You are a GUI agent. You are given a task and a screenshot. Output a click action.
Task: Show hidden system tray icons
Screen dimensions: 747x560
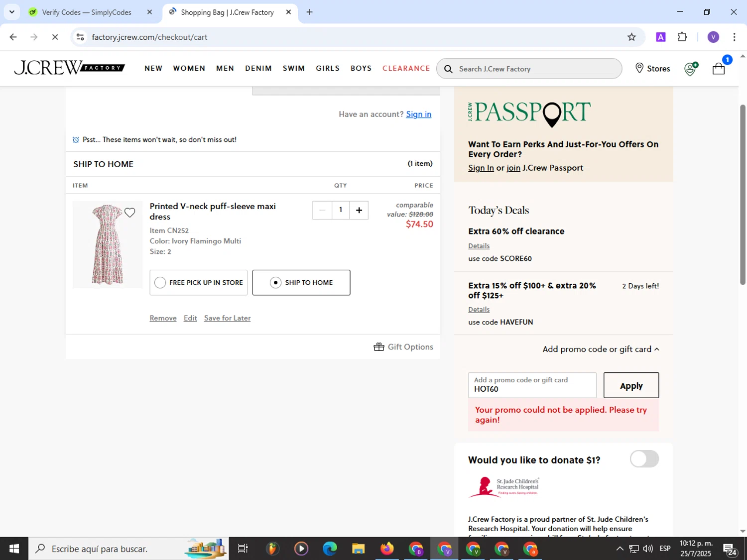coord(620,549)
